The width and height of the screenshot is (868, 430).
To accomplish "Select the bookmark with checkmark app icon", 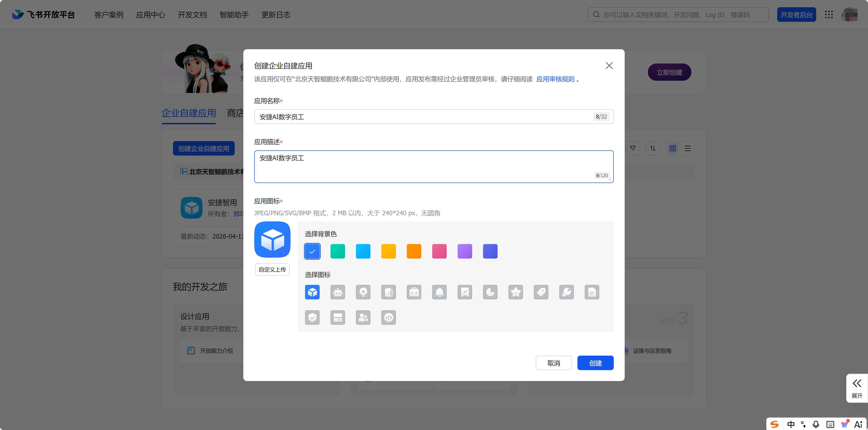I will 465,292.
